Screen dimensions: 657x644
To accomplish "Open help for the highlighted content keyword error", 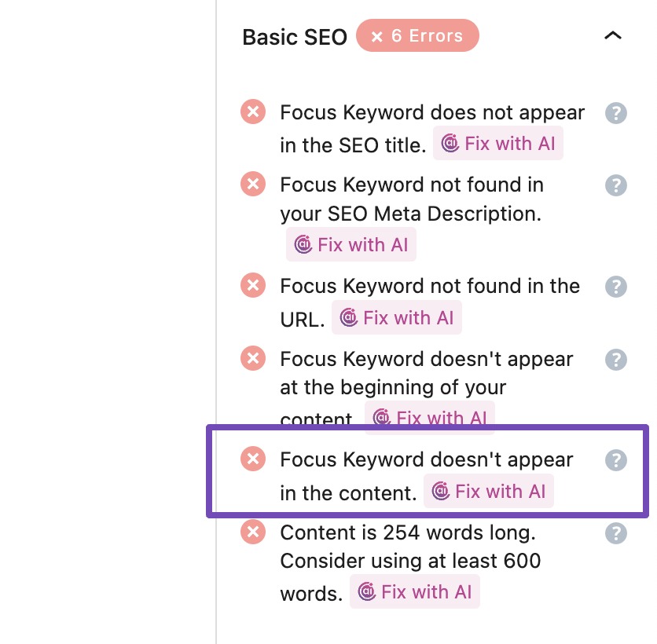I will coord(616,460).
